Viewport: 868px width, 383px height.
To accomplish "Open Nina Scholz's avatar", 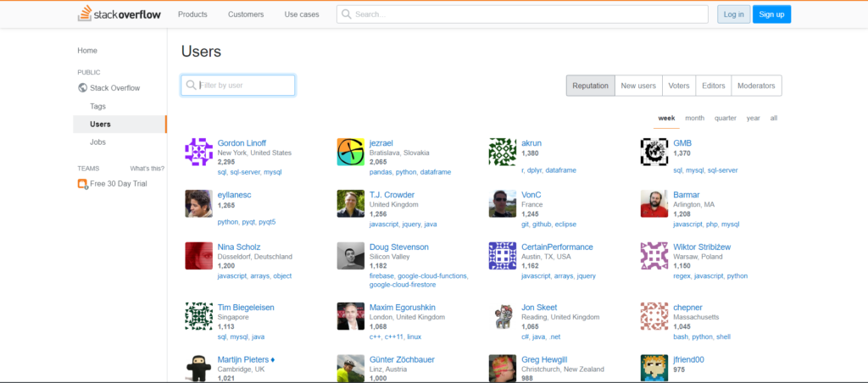I will click(198, 256).
